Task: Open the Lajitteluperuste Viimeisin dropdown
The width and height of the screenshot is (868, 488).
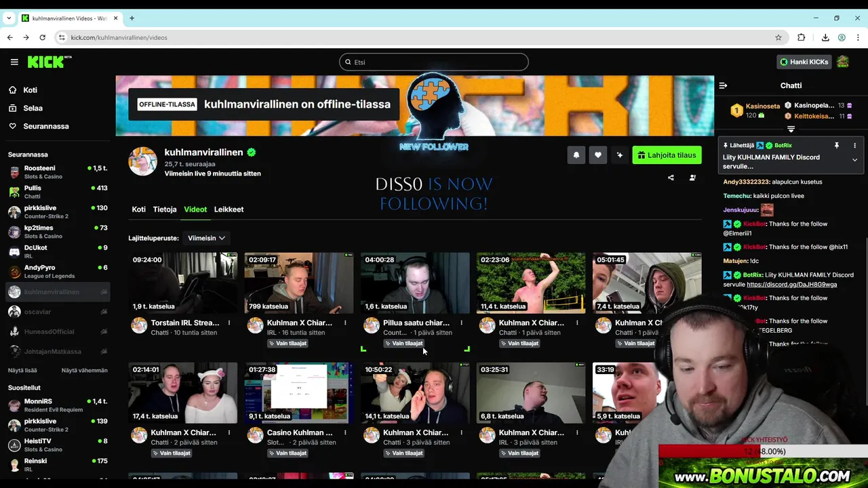Action: tap(207, 238)
